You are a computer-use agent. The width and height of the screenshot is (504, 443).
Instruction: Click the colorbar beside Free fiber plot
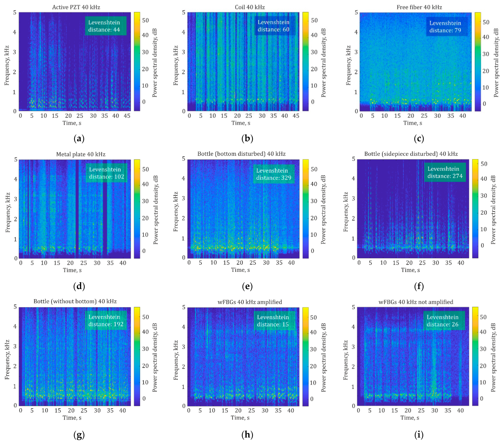click(478, 62)
